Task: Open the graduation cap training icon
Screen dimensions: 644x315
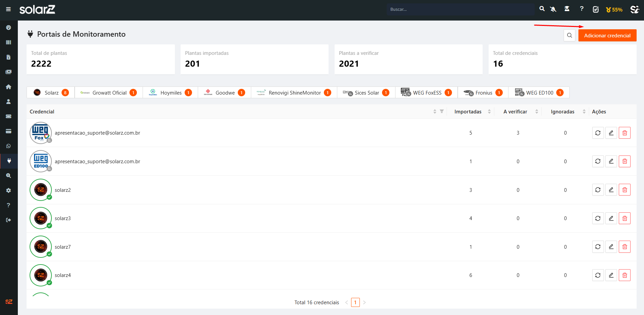Action: (x=567, y=9)
